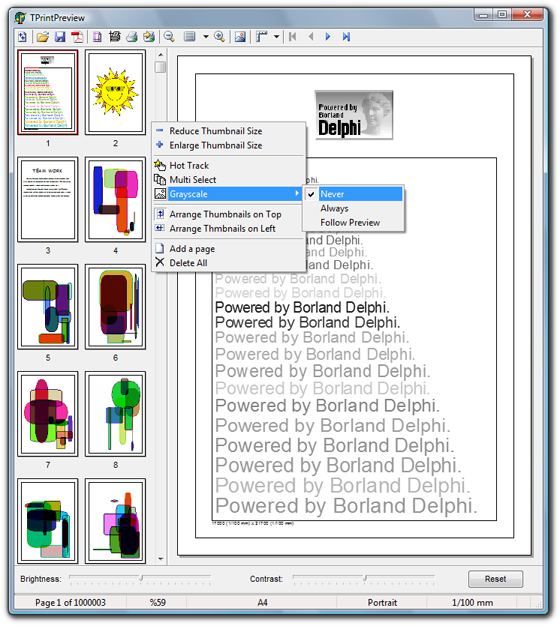
Task: Select the sun thumbnail for page 2
Action: point(115,92)
